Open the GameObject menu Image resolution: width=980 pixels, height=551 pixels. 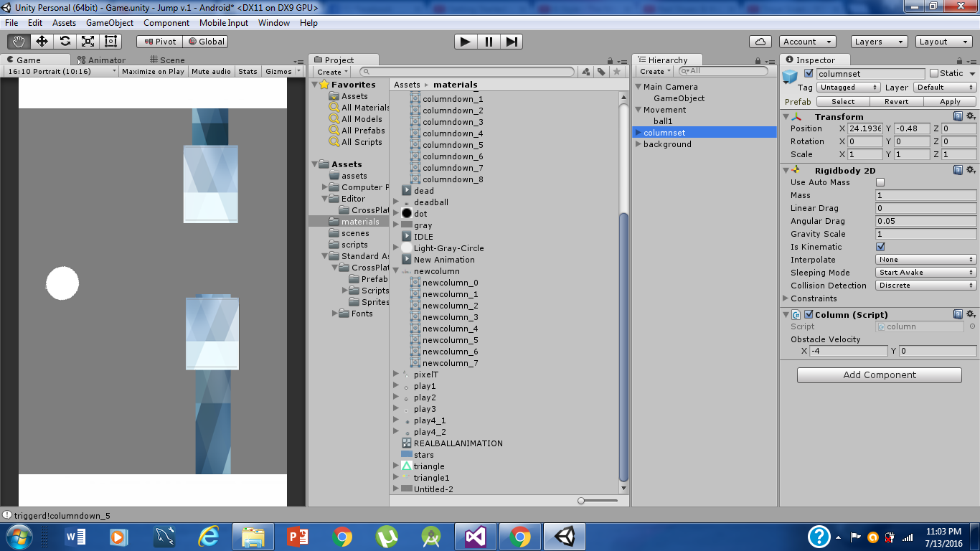(x=110, y=22)
